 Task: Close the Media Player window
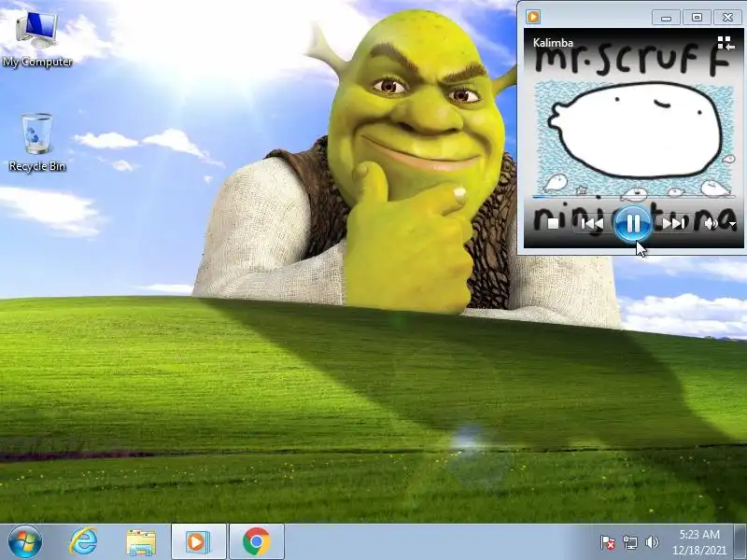727,18
